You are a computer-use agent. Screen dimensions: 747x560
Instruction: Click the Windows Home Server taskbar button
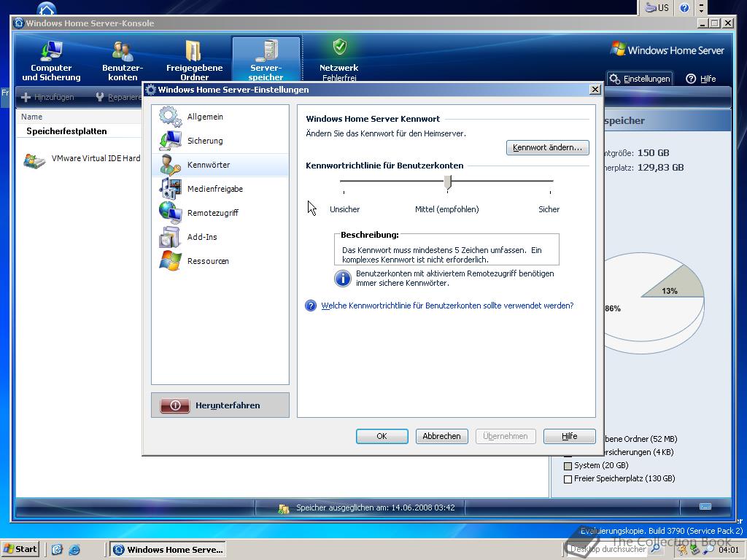coord(169,550)
